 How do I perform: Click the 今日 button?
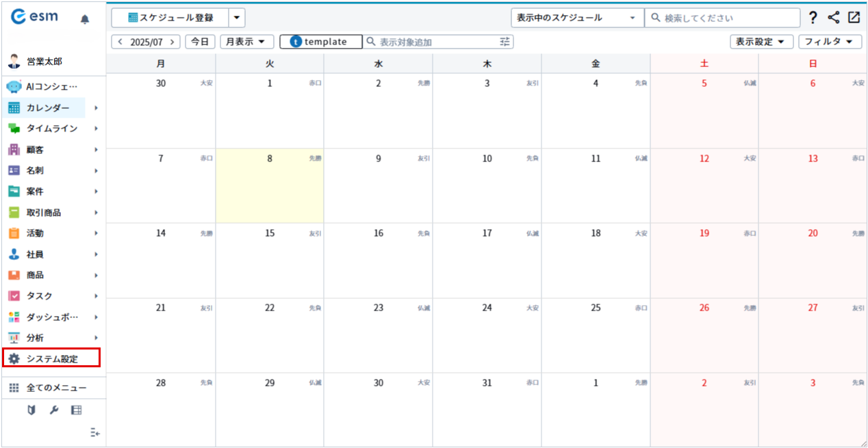tap(200, 42)
